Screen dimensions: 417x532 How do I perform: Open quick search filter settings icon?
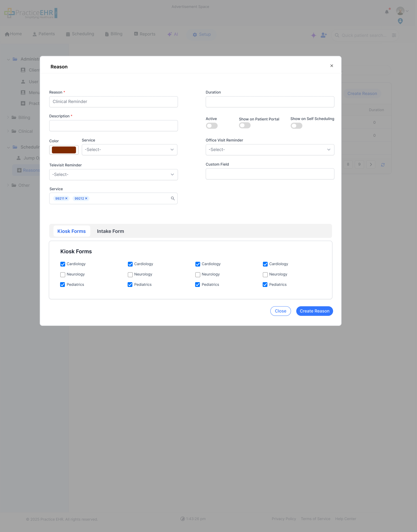394,35
